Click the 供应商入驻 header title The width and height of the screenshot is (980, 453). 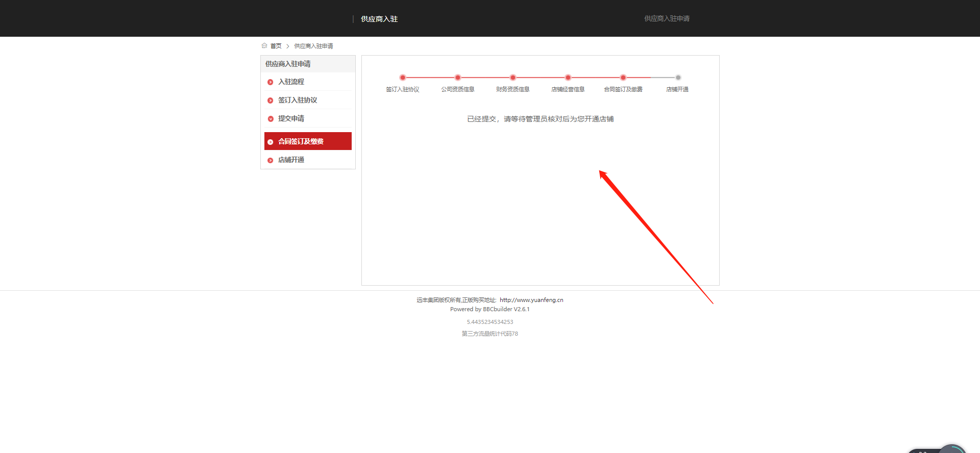click(x=379, y=19)
